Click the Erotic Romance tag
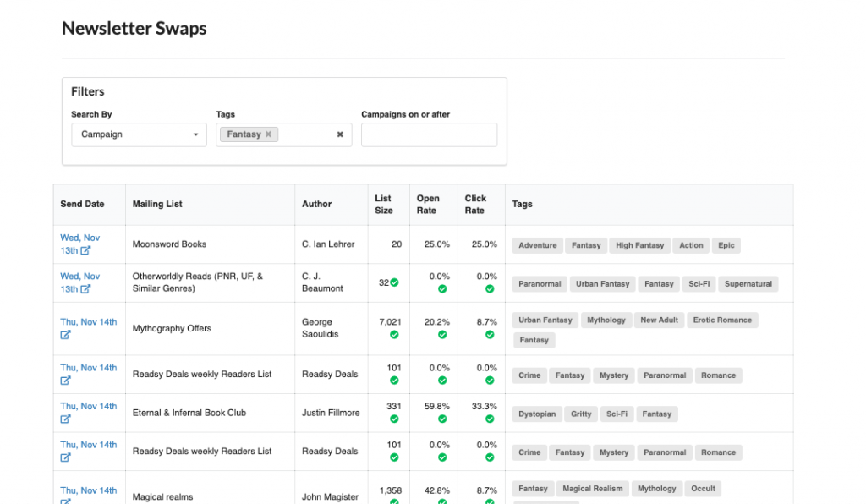Screen dimensions: 866x504 coord(722,320)
